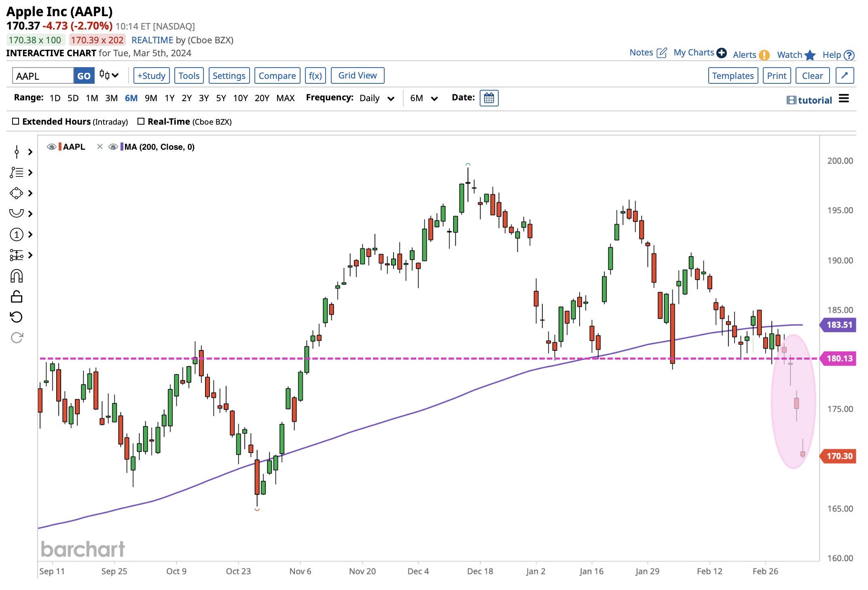Click the candlestick chart type icon
Image resolution: width=868 pixels, height=590 pixels.
[x=105, y=75]
